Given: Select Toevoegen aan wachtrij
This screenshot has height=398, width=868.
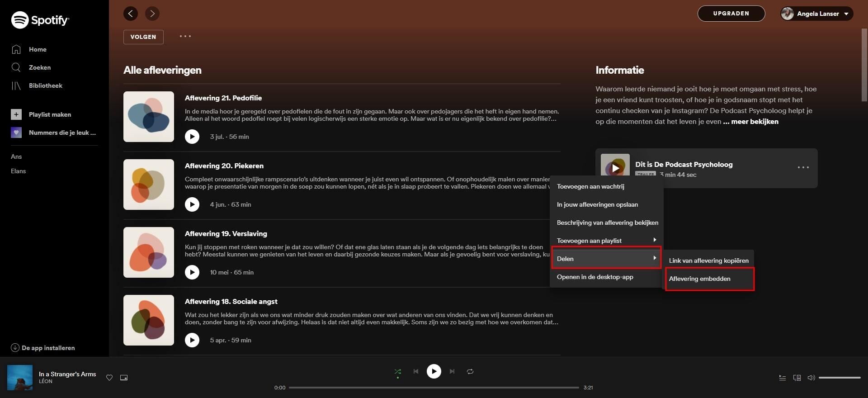Looking at the screenshot, I should tap(606, 186).
